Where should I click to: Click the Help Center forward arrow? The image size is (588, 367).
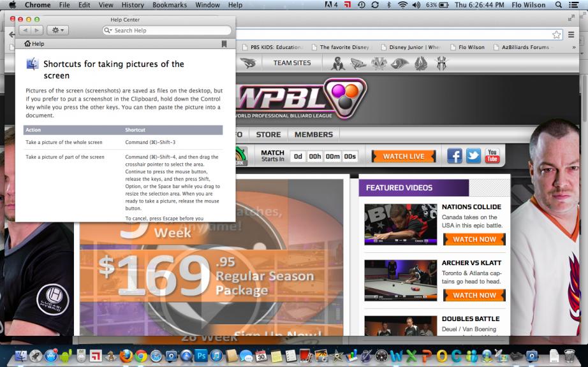[37, 31]
